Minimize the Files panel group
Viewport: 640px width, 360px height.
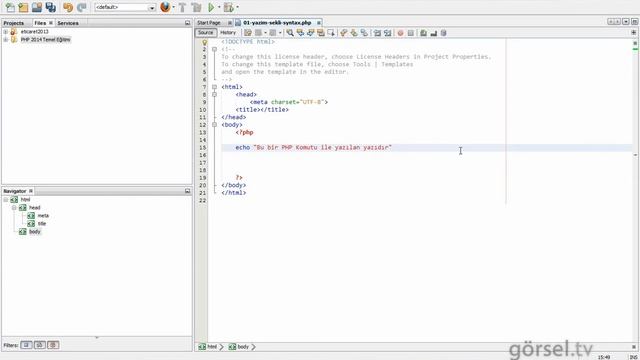click(187, 23)
